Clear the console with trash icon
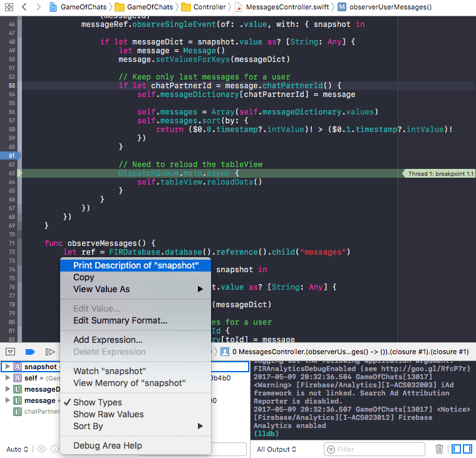Image resolution: width=476 pixels, height=458 pixels. (x=439, y=449)
